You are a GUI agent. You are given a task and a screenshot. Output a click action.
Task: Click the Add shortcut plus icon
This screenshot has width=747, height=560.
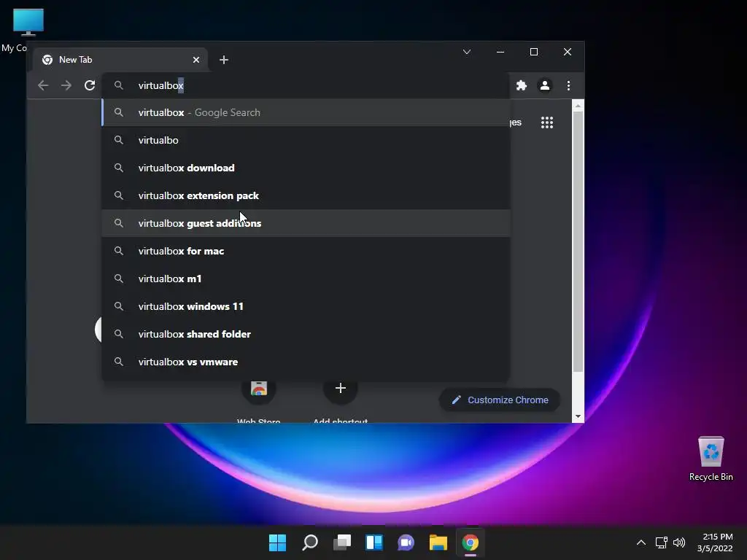[x=340, y=388]
